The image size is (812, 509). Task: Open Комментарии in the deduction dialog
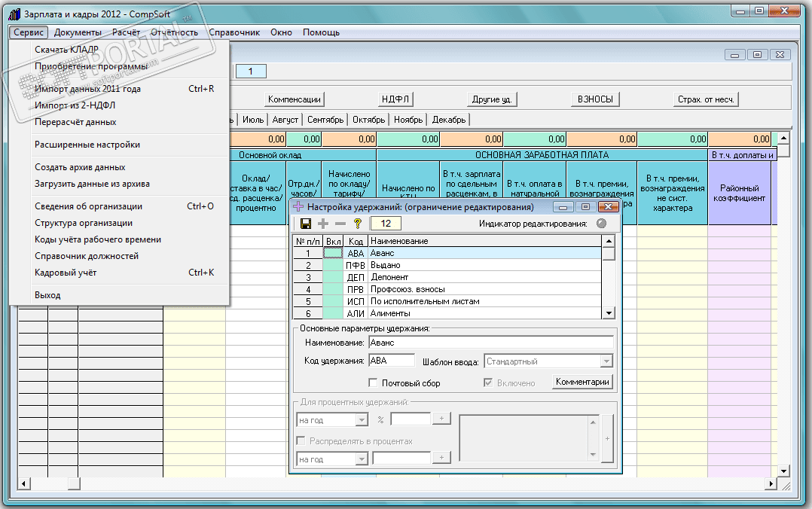click(582, 382)
